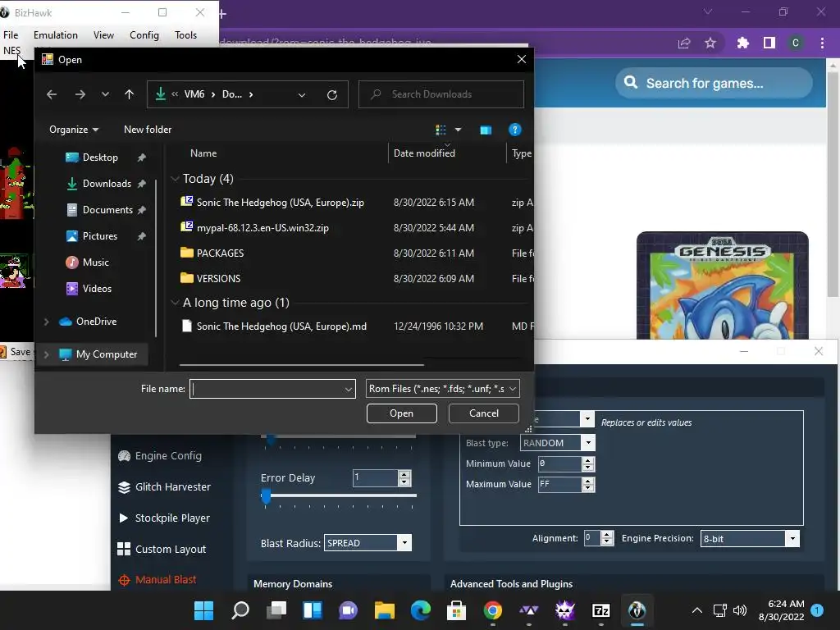
Task: Open the dialog help icon
Action: [x=515, y=130]
